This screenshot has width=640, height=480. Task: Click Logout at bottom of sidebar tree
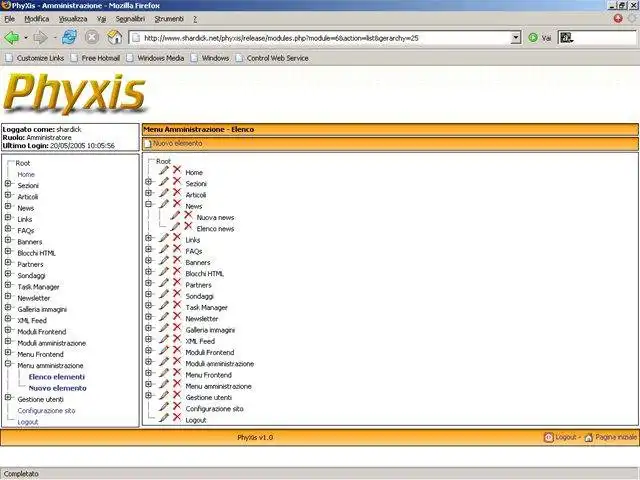click(x=27, y=422)
